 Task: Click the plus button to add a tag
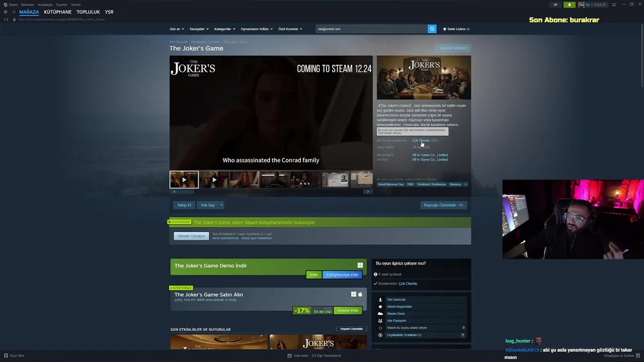click(x=465, y=184)
